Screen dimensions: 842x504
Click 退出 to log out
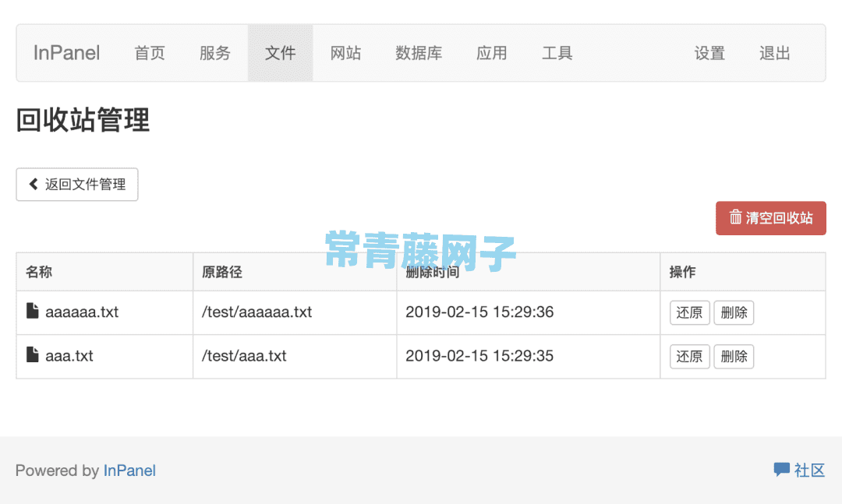773,53
